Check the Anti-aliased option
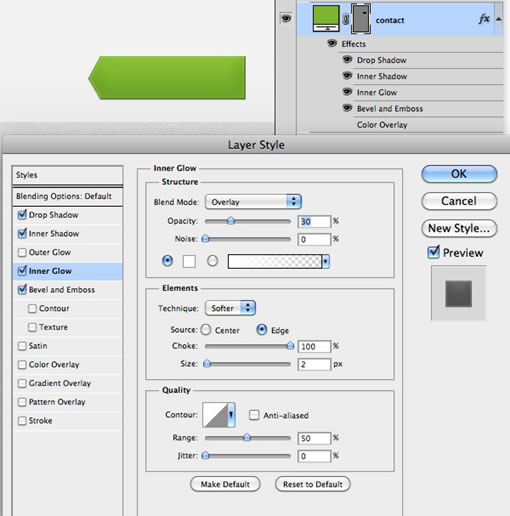 tap(254, 415)
